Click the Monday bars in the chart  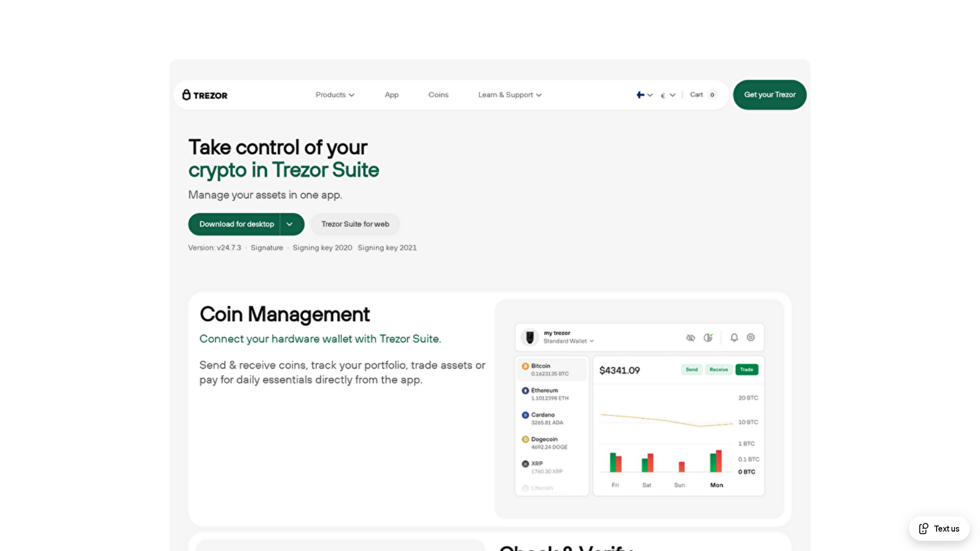click(716, 461)
